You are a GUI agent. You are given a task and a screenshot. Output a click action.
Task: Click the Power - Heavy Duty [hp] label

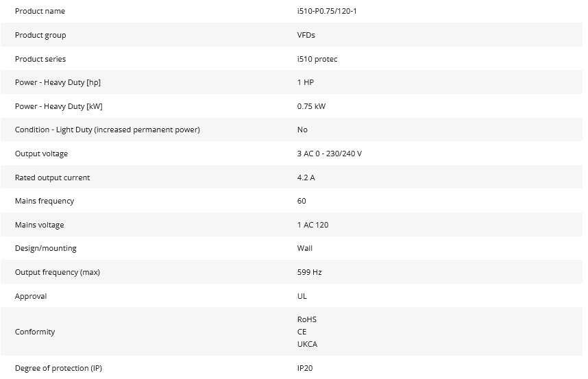[58, 83]
